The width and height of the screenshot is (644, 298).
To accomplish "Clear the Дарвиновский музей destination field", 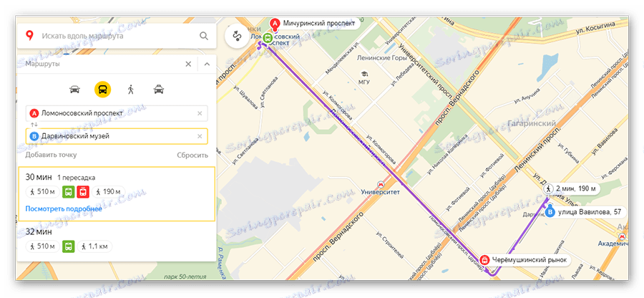I will coord(200,136).
